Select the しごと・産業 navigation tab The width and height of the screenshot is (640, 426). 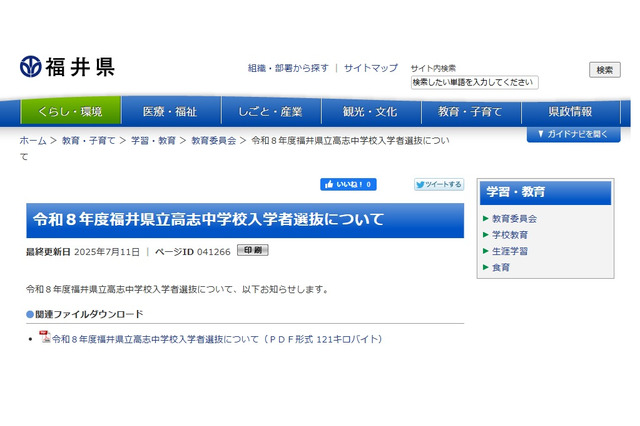click(x=271, y=111)
